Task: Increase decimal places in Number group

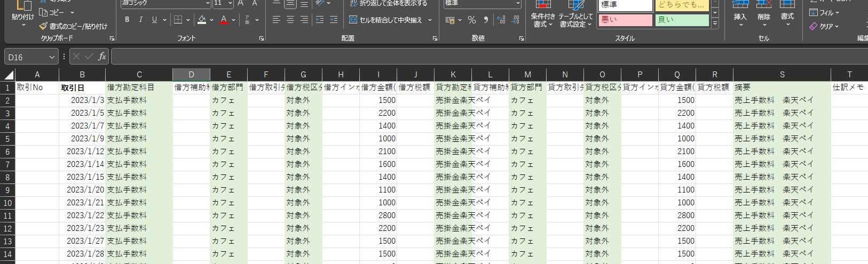Action: coord(501,20)
